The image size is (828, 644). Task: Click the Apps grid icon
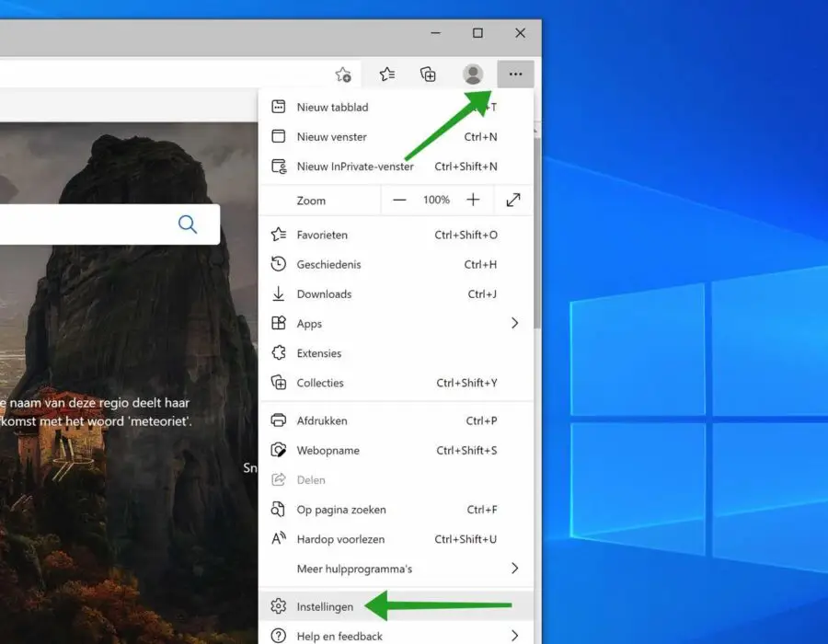(x=278, y=323)
